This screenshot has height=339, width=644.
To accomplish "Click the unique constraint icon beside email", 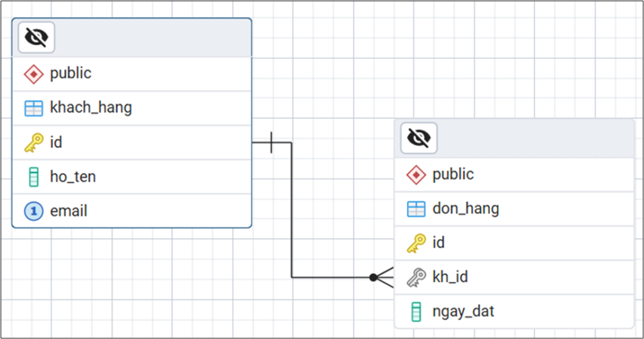I will [33, 211].
